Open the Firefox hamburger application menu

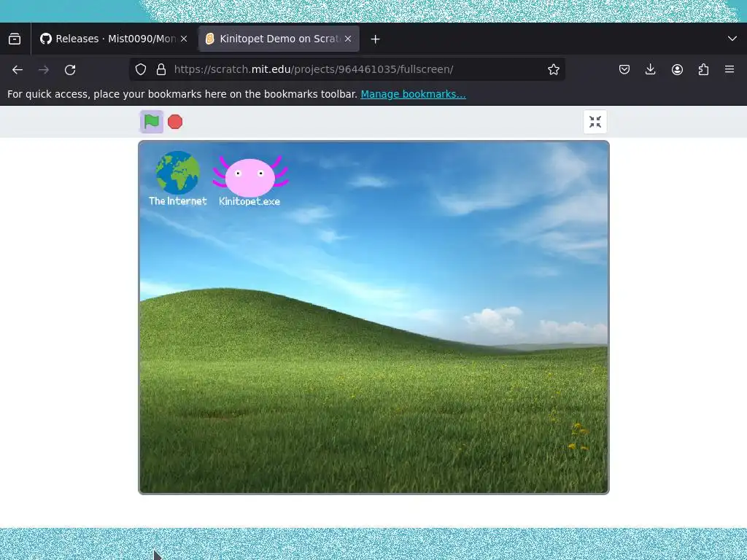click(729, 69)
